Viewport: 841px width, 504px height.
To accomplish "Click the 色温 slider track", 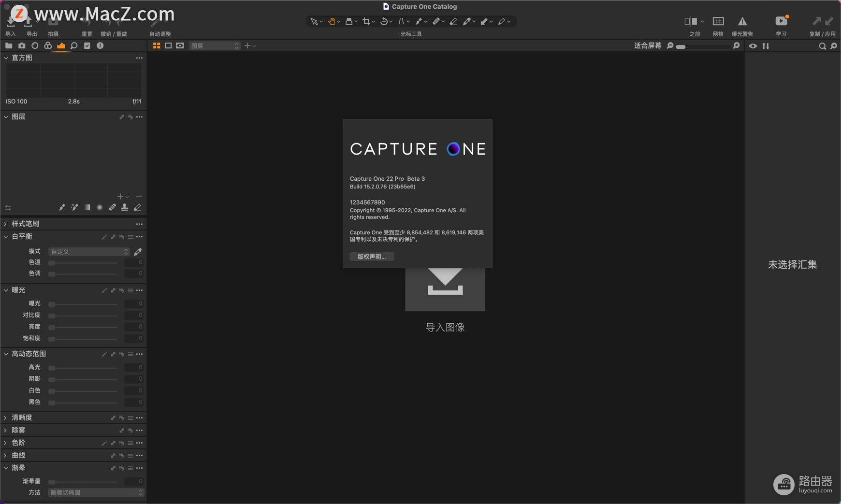I will (x=83, y=262).
